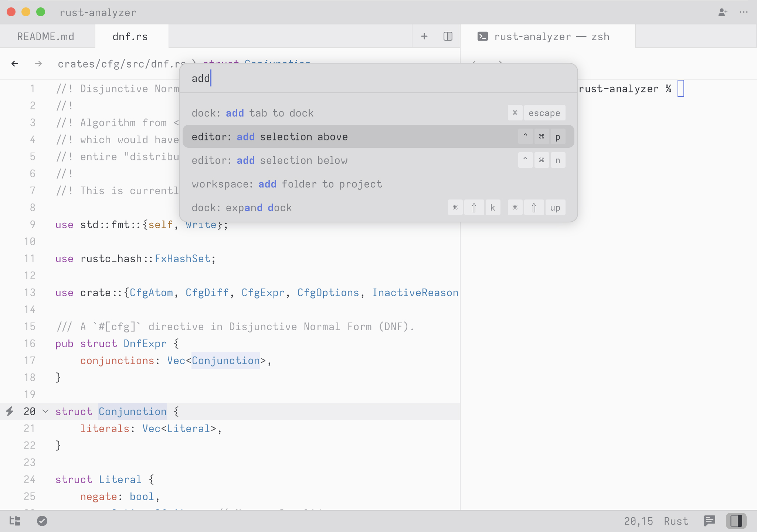Click the new tab plus button
757x532 pixels.
(424, 36)
